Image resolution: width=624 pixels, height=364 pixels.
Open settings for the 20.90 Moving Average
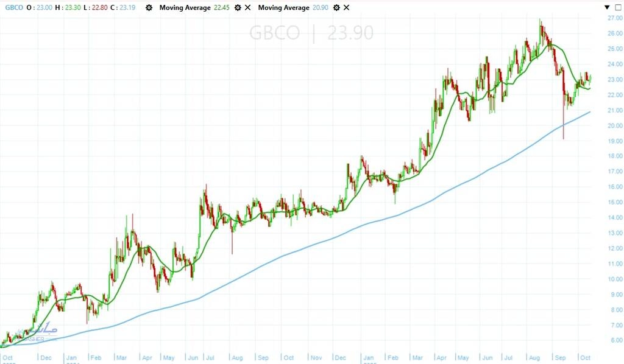click(x=336, y=7)
